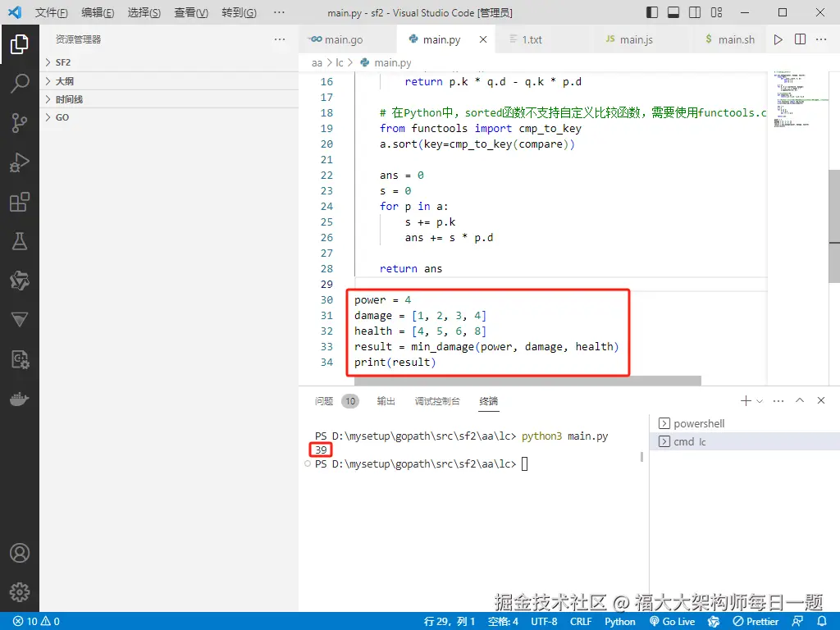
Task: Create a new terminal with plus
Action: [745, 400]
